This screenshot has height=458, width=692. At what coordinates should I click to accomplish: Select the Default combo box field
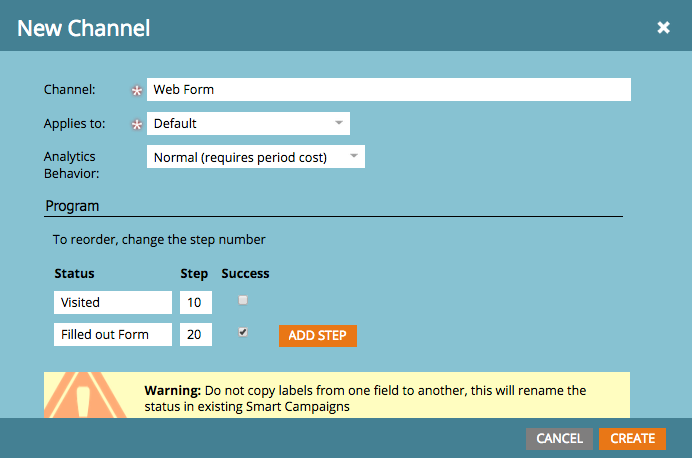pos(248,124)
